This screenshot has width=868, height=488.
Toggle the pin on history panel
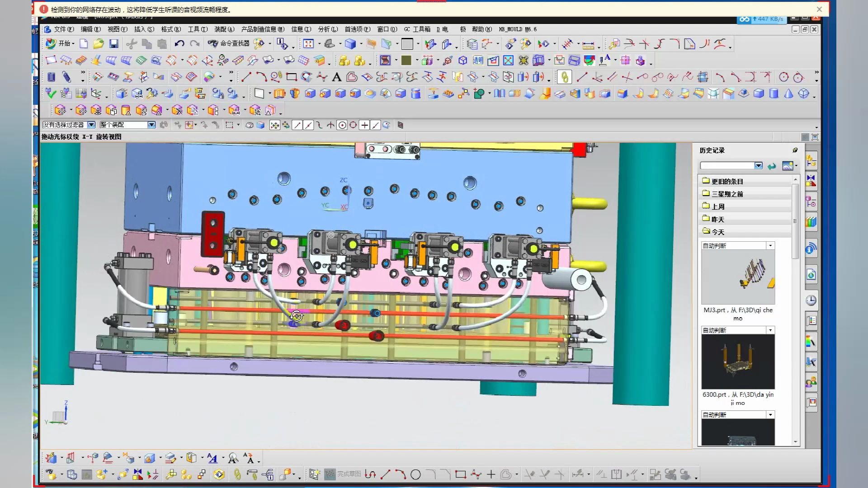795,150
